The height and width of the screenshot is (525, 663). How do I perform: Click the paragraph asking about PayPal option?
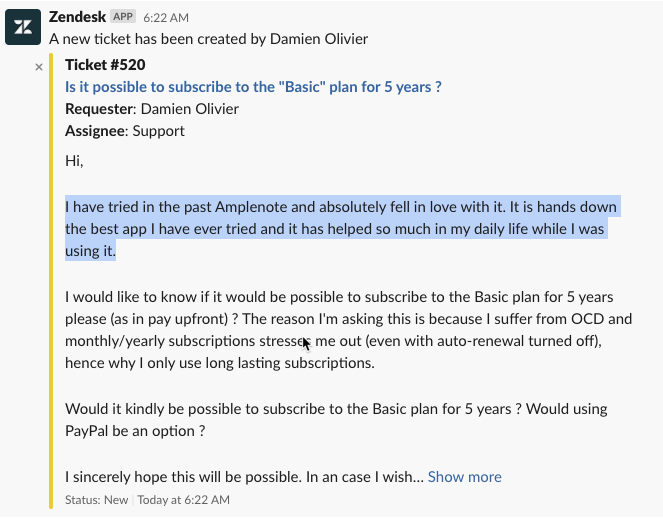[336, 420]
